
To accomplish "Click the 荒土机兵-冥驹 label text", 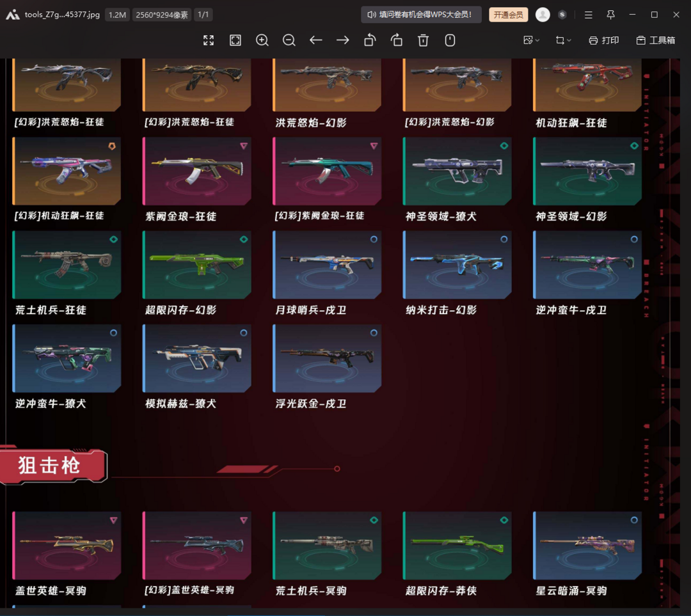I will [311, 591].
